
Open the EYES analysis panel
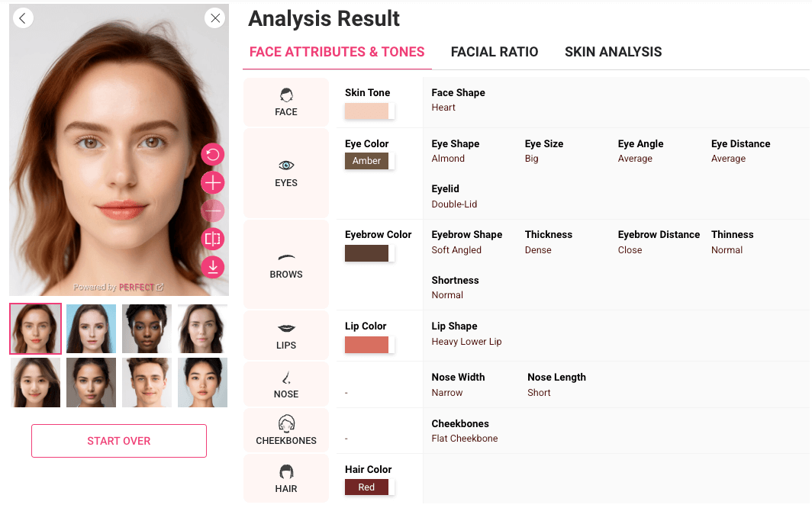tap(285, 173)
